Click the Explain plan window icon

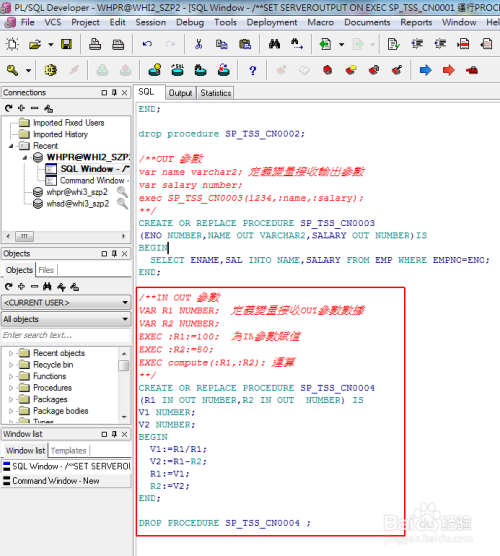155,70
